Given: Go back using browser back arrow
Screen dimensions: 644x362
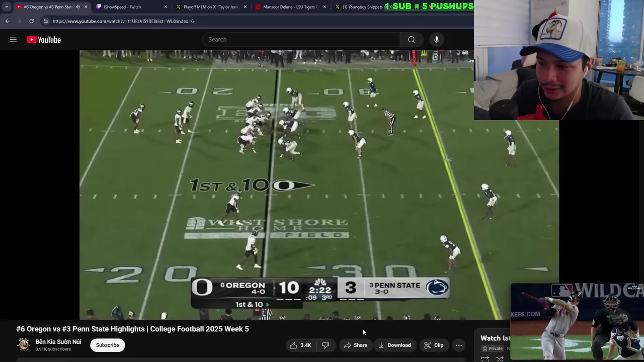Looking at the screenshot, I should 7,21.
